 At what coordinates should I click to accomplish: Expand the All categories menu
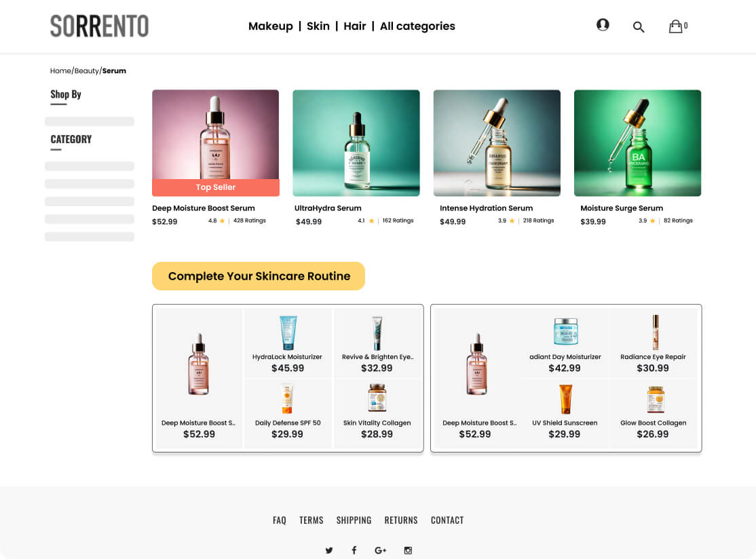(417, 26)
